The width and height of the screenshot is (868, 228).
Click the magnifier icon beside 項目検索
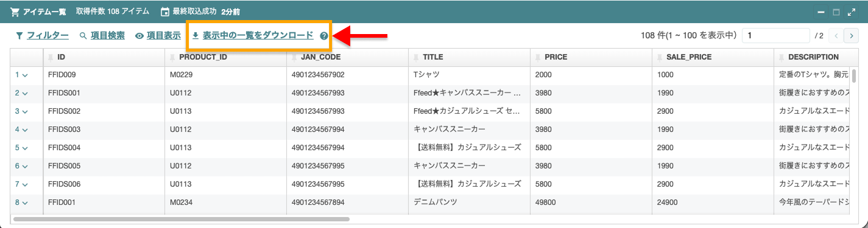pos(83,36)
